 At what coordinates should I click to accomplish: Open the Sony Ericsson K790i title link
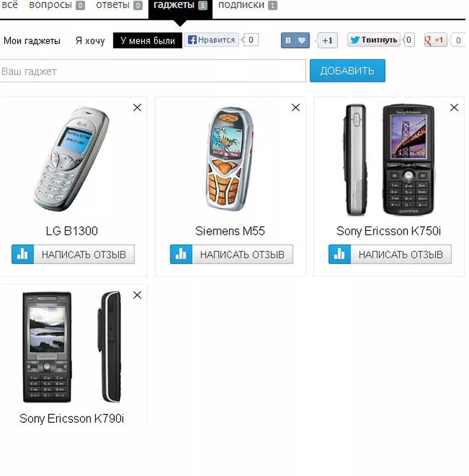coord(72,419)
